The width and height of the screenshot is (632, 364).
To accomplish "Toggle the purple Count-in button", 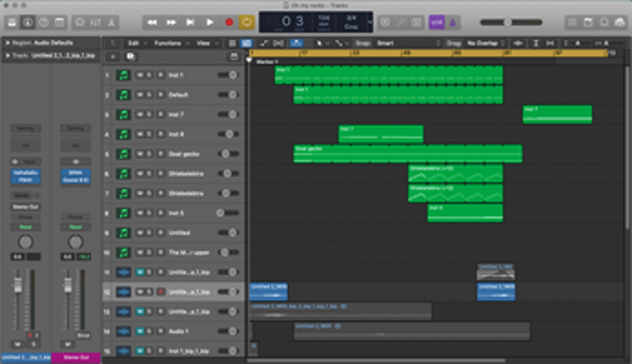I will pyautogui.click(x=436, y=23).
